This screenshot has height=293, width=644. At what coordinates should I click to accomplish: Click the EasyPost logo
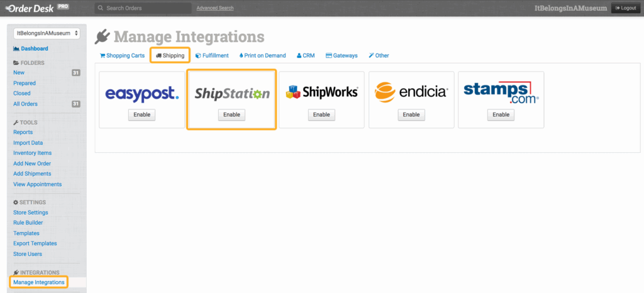[142, 94]
